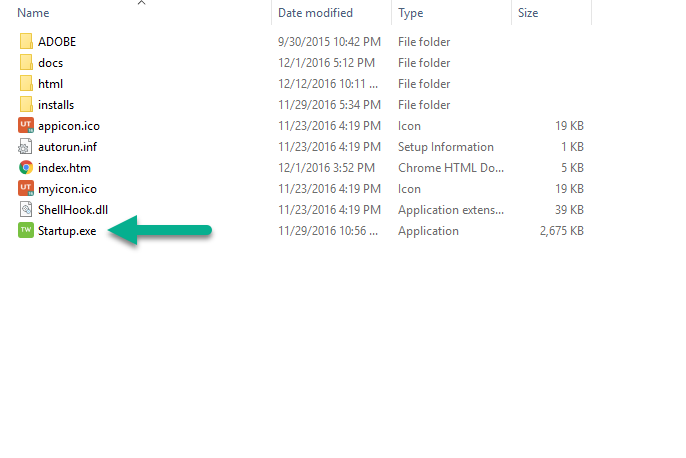686x458 pixels.
Task: Click the date 12/1/2016 5:12 PM
Action: pos(326,63)
